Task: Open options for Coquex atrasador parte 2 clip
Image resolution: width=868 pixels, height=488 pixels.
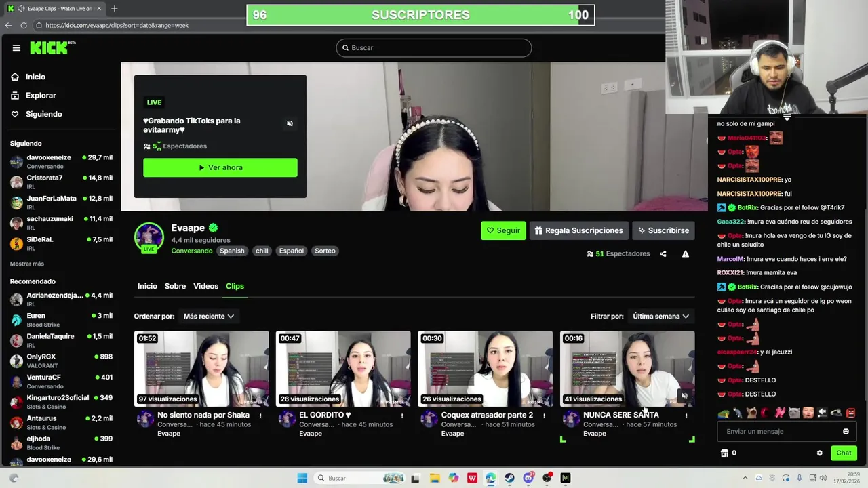Action: pyautogui.click(x=544, y=416)
